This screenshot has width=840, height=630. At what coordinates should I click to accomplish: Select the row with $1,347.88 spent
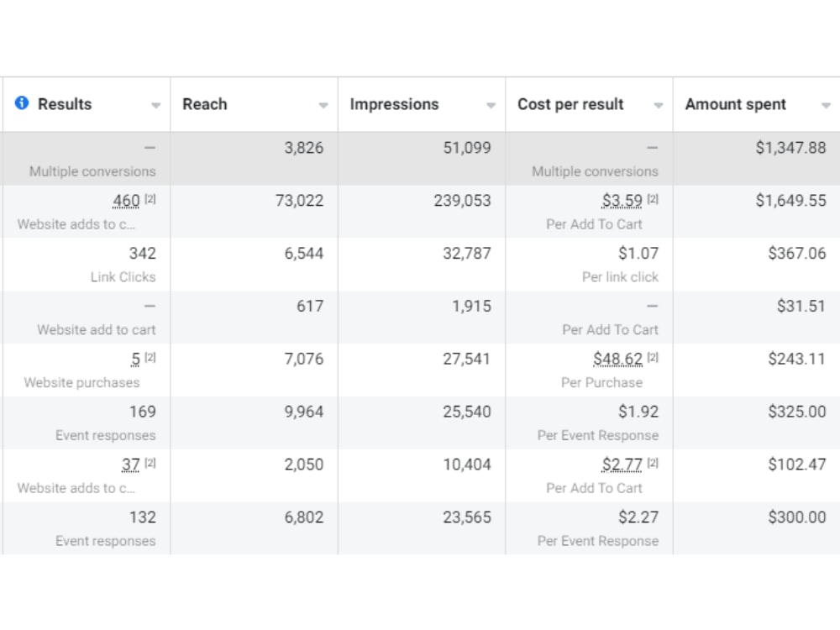420,159
